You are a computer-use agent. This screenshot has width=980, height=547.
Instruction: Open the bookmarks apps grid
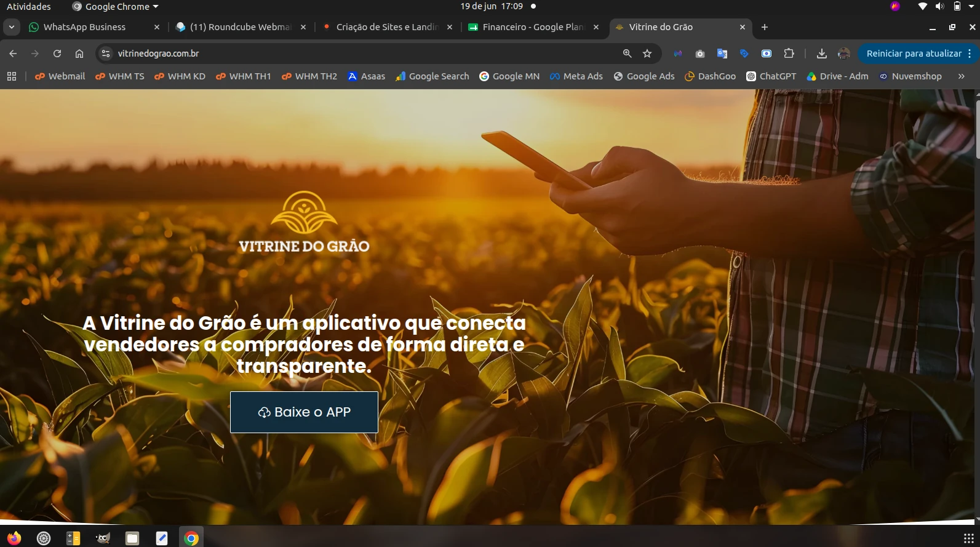[12, 76]
